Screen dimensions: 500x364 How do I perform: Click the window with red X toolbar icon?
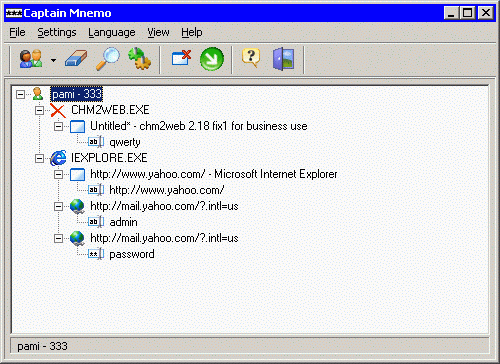[182, 58]
